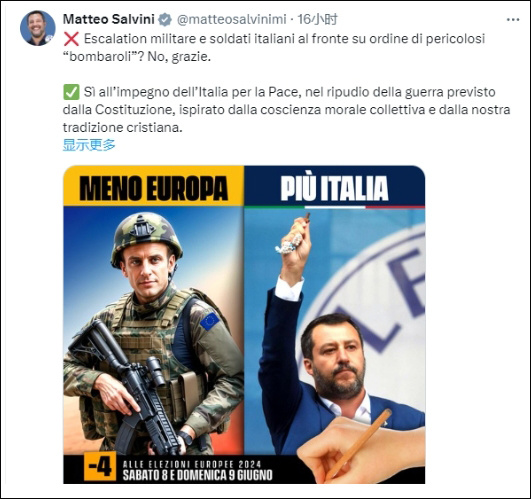Image resolution: width=531 pixels, height=499 pixels.
Task: Open the @matteosalvinimi handle link
Action: 232,20
